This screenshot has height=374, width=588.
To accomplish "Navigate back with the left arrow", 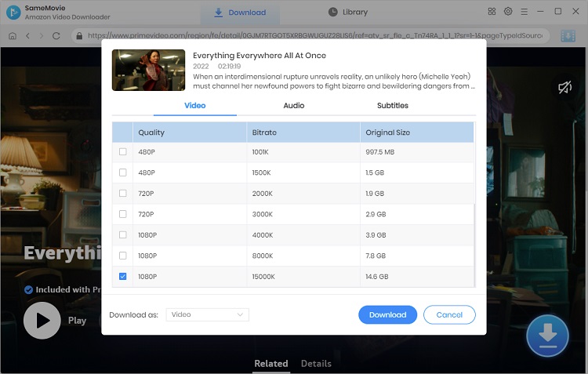I will pos(27,36).
